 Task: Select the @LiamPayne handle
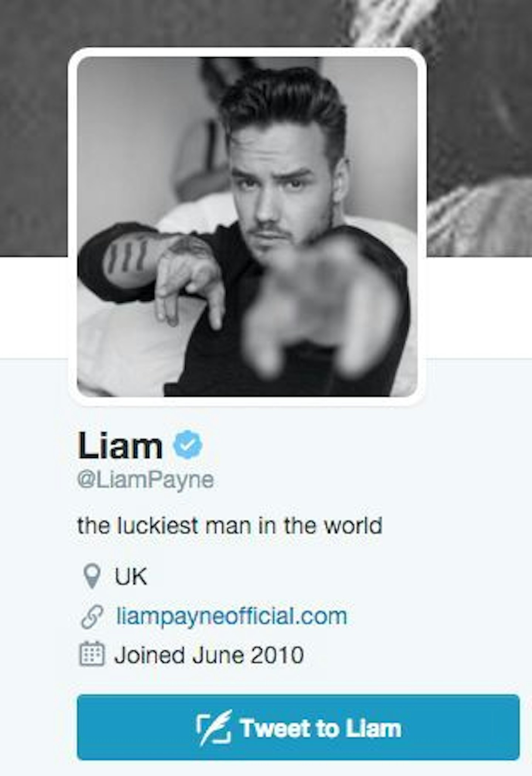click(x=146, y=481)
